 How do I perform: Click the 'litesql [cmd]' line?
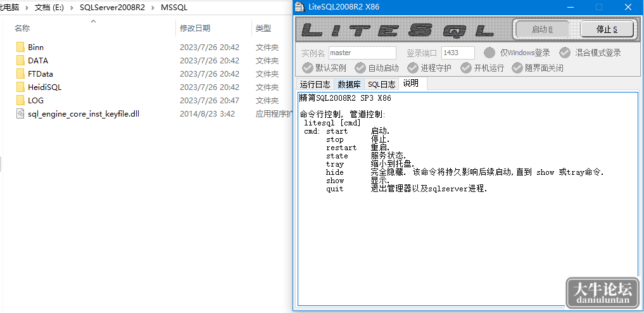tap(332, 123)
